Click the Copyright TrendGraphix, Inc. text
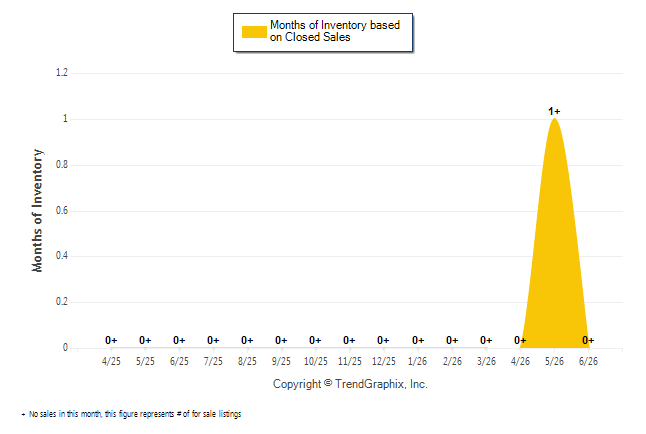The image size is (646, 434). (x=350, y=384)
